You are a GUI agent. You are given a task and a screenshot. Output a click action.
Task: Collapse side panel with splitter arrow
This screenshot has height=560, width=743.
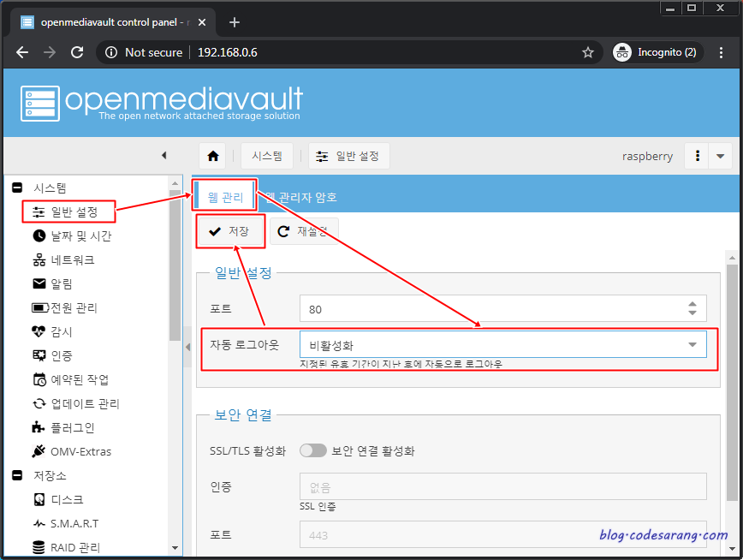pyautogui.click(x=188, y=347)
